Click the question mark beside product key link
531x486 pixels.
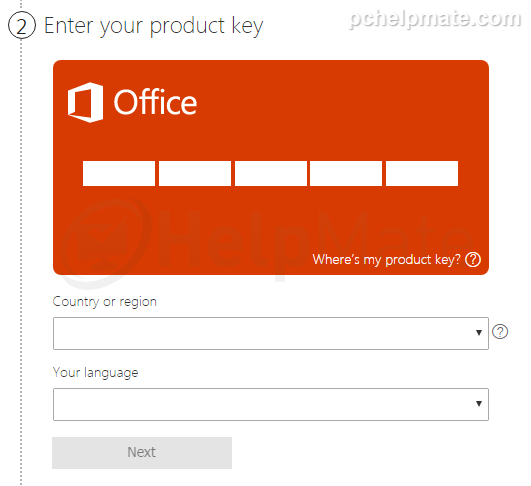(x=473, y=260)
